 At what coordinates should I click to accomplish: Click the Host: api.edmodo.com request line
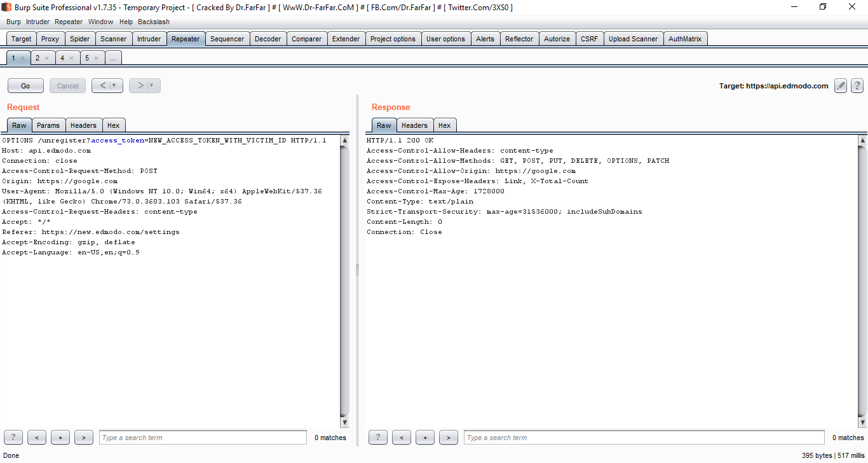point(46,151)
